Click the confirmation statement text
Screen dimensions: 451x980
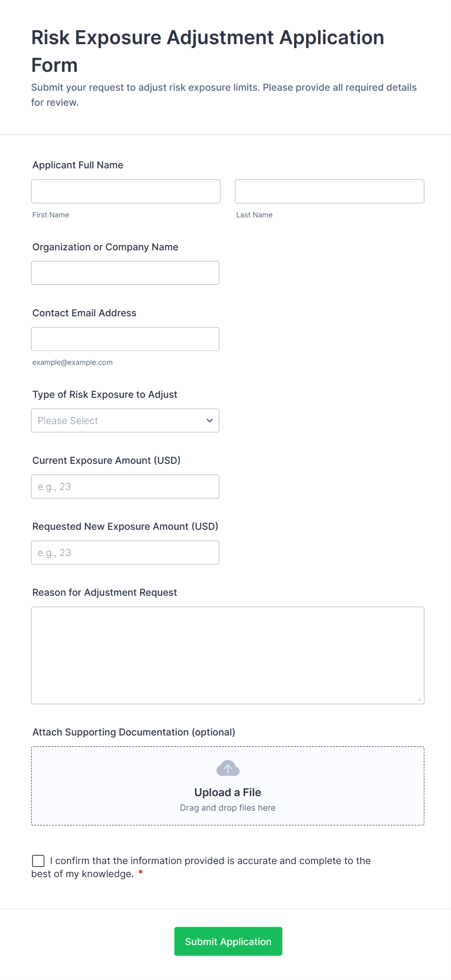[210, 861]
